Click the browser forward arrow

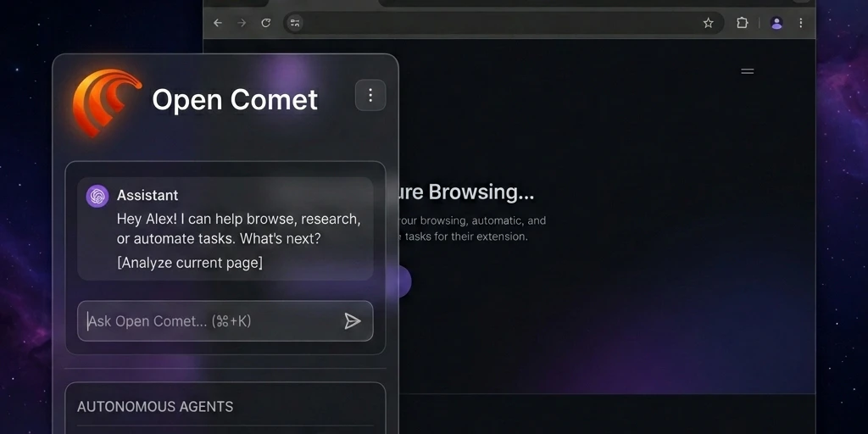pyautogui.click(x=242, y=23)
